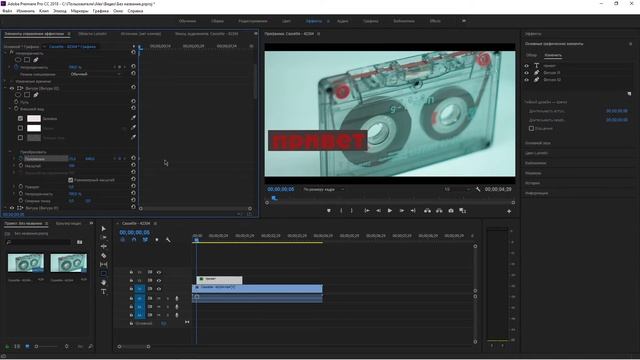Hide the text layer in Essential Graphics
The height and width of the screenshot is (360, 640).
click(x=527, y=66)
